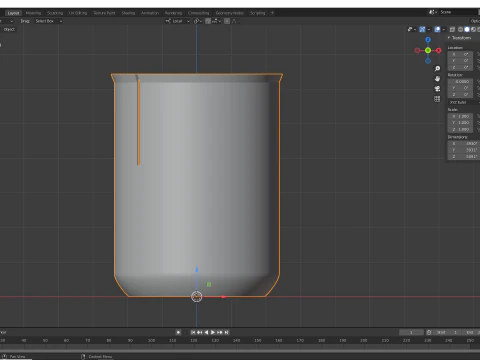Switch to solid viewport shading
This screenshot has width=480, height=360.
tap(467, 29)
